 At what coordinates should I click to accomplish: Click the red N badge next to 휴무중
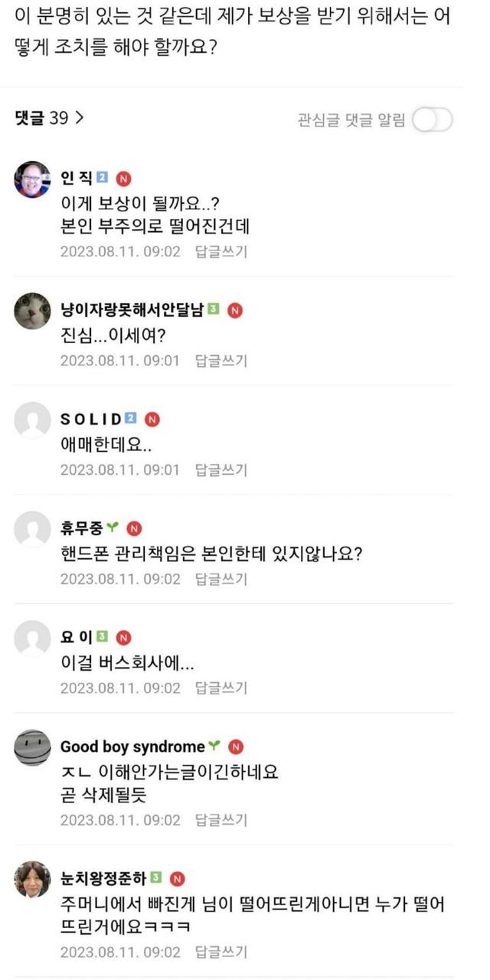tap(134, 528)
